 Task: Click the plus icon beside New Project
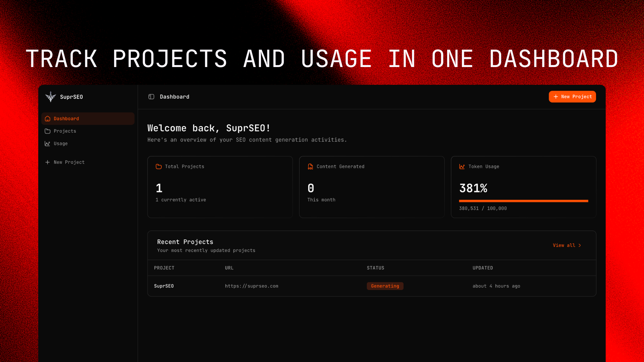coord(47,162)
